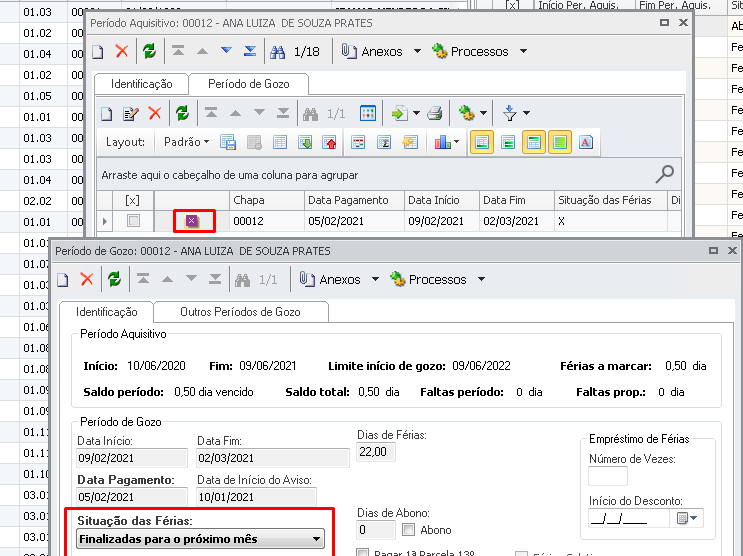
Task: Click save layout icon with floppy disk
Action: click(228, 142)
